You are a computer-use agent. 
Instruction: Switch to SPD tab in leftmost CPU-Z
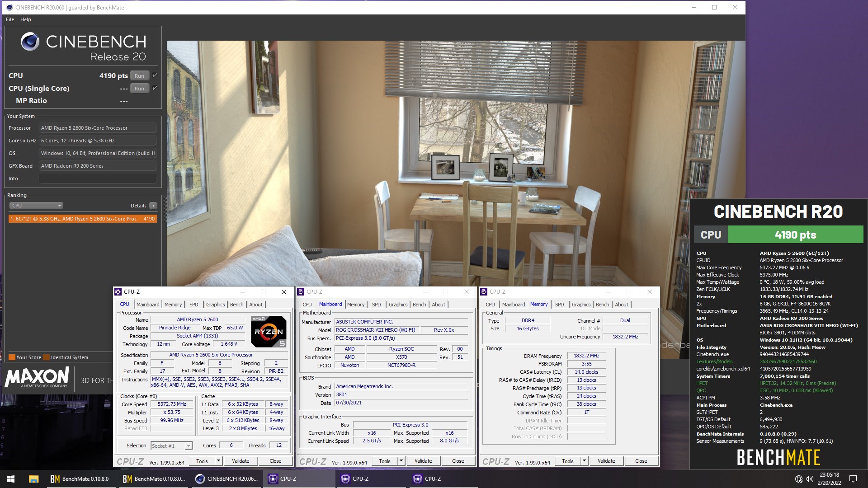194,305
